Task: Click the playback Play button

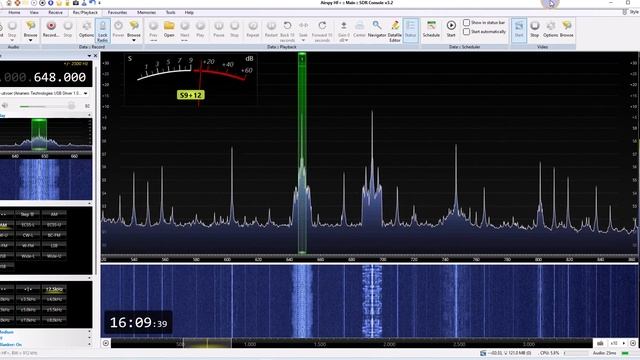Action: [200, 29]
